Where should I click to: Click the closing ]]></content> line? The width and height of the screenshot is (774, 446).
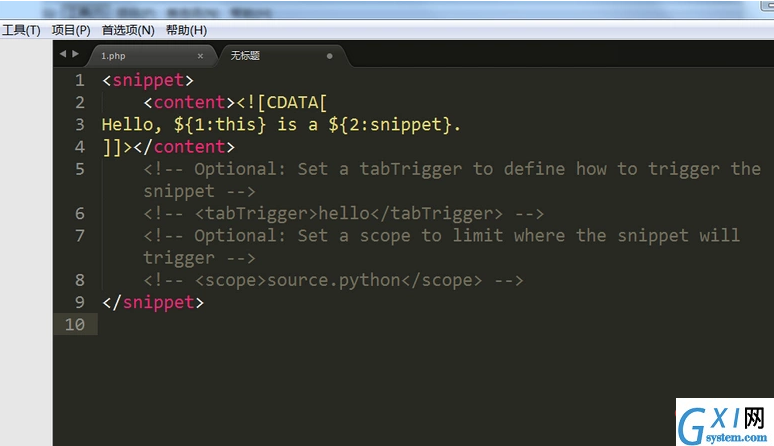click(x=168, y=147)
